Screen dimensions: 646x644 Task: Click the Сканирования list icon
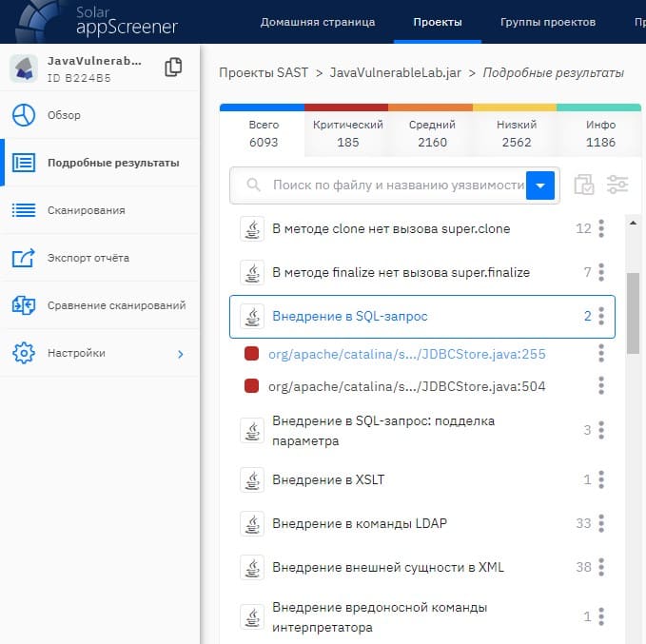[24, 210]
